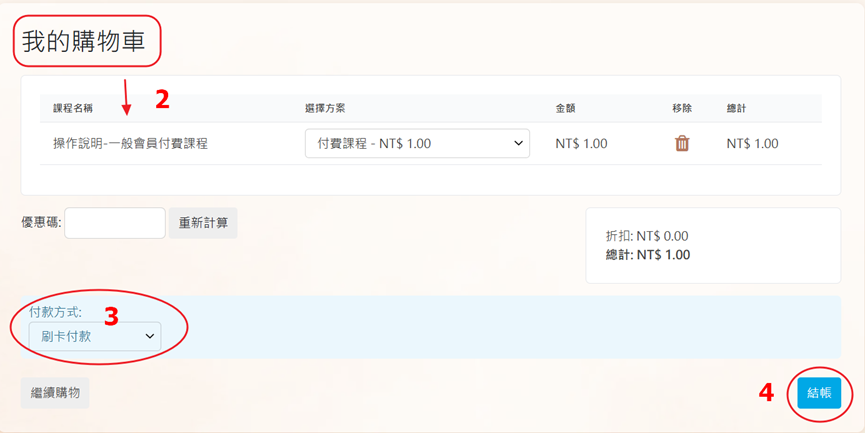Click the 付款方式 label

55,312
